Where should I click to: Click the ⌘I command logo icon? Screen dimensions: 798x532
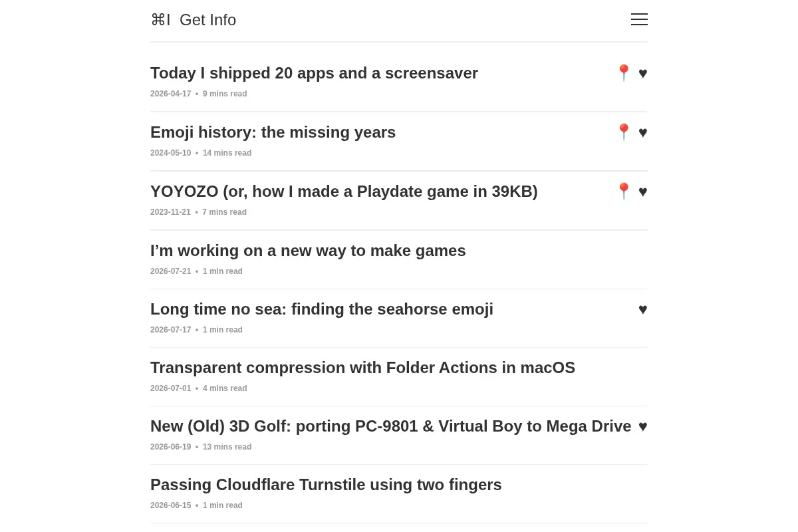pos(160,20)
